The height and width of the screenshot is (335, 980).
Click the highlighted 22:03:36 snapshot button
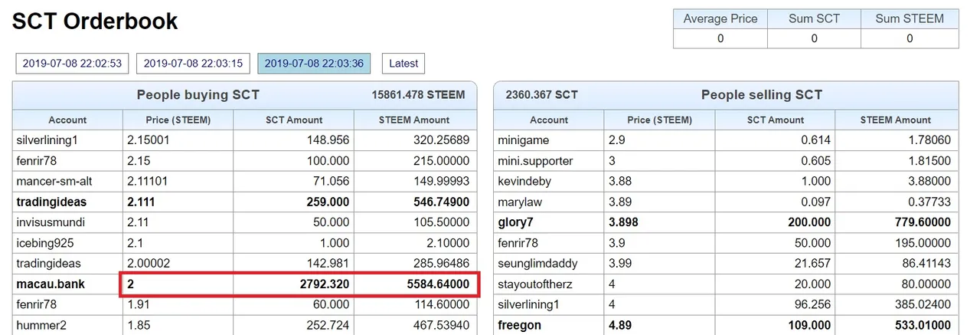[314, 64]
